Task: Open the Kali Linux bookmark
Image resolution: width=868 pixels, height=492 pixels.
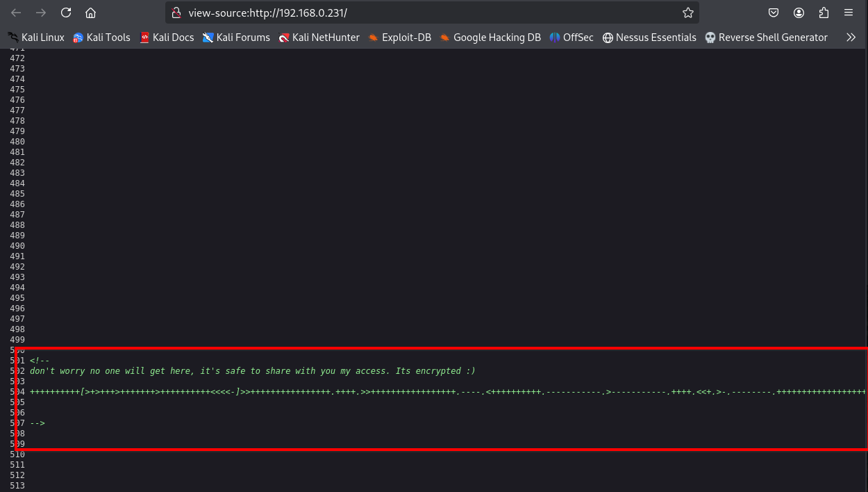Action: (36, 38)
